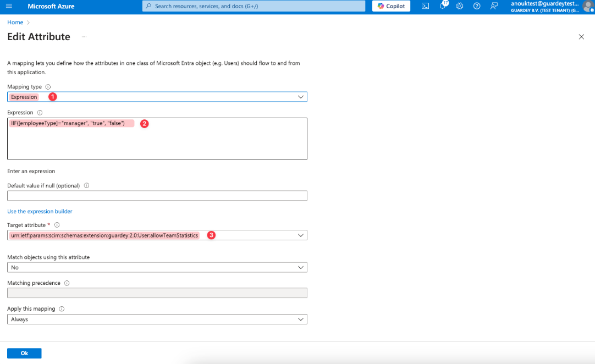Click the Feedback icon in header

click(x=494, y=6)
